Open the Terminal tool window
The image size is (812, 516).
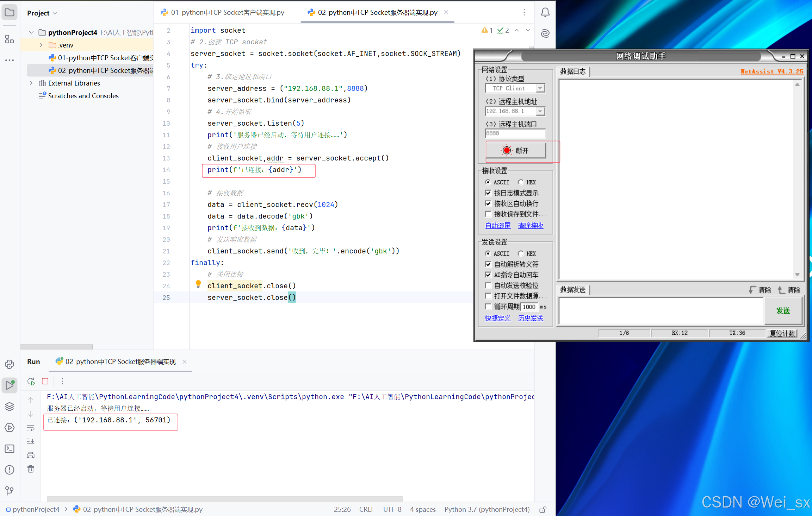[x=10, y=449]
